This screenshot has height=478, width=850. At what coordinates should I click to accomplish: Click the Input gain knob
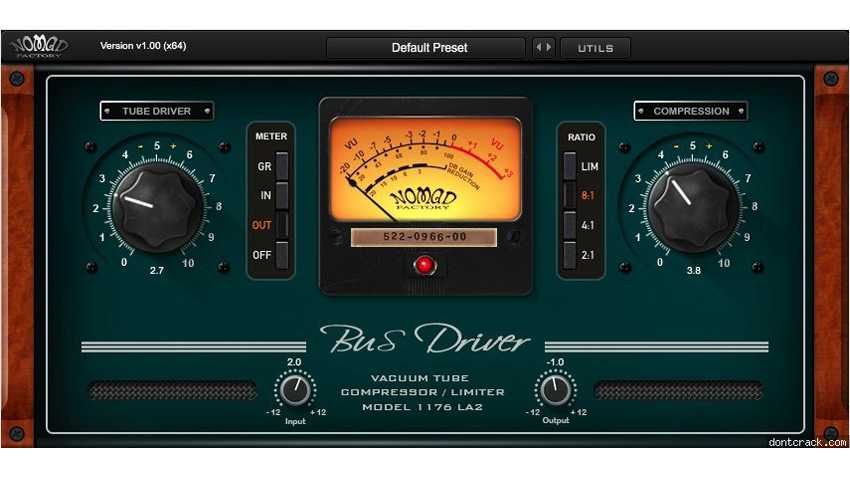(x=295, y=390)
